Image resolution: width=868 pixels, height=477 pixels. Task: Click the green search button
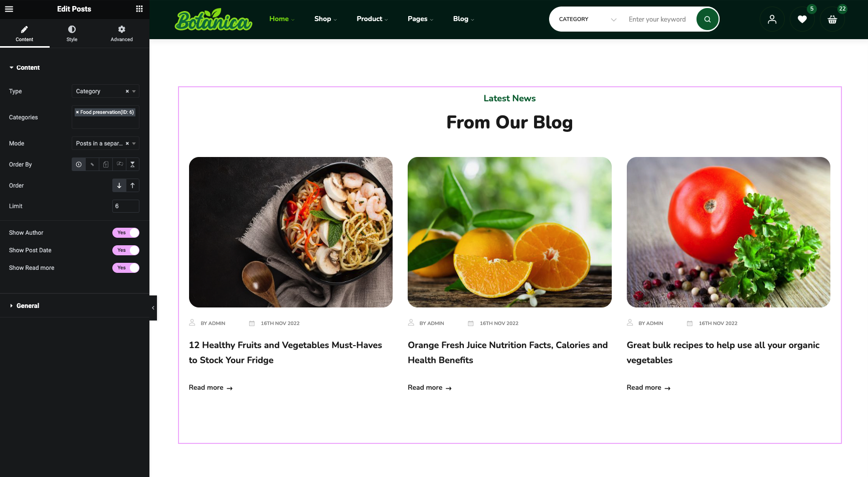708,19
